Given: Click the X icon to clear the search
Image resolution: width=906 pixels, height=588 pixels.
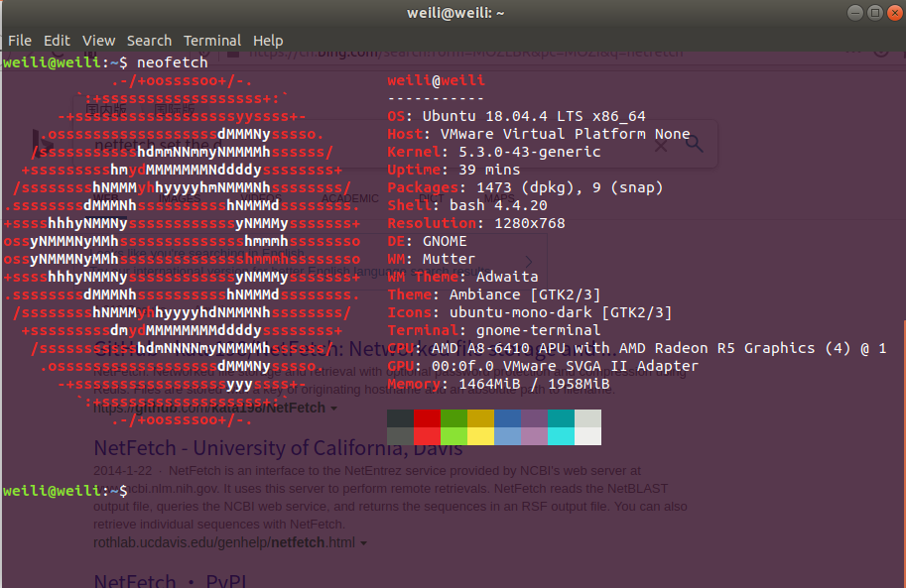Looking at the screenshot, I should point(661,145).
